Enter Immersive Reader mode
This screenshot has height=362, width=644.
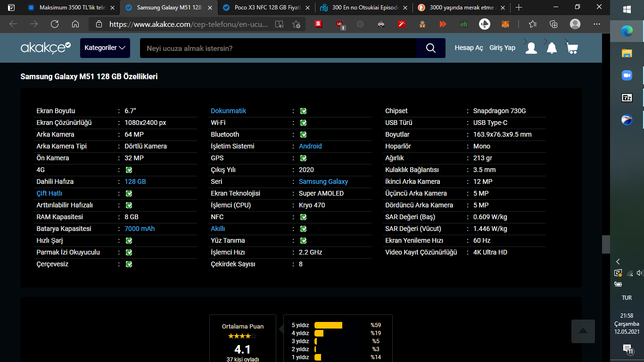click(x=280, y=24)
